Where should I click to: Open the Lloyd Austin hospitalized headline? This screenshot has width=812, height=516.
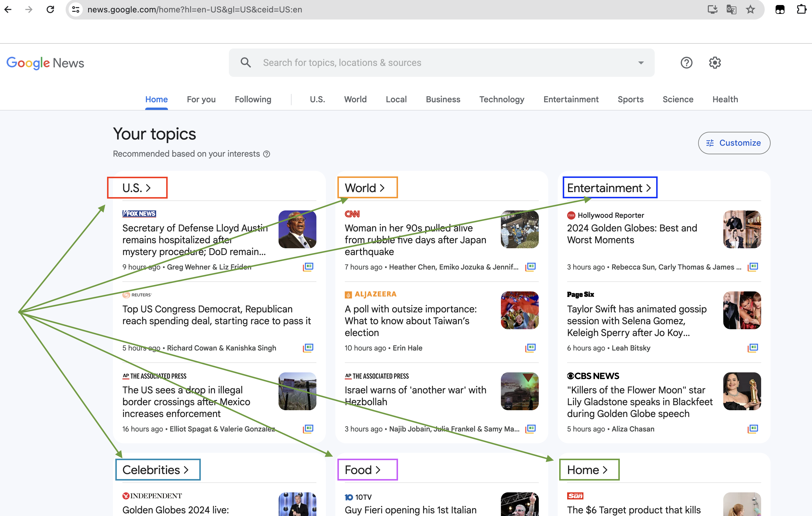(195, 240)
